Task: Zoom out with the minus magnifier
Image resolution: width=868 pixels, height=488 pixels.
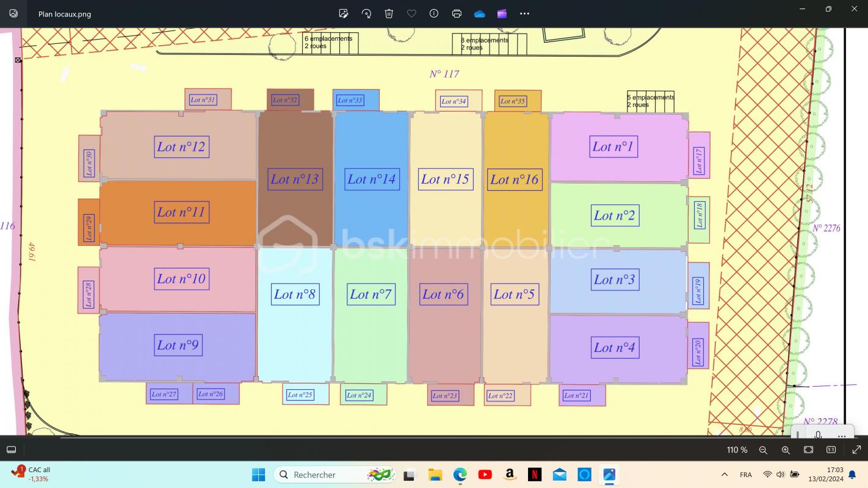Action: point(763,450)
